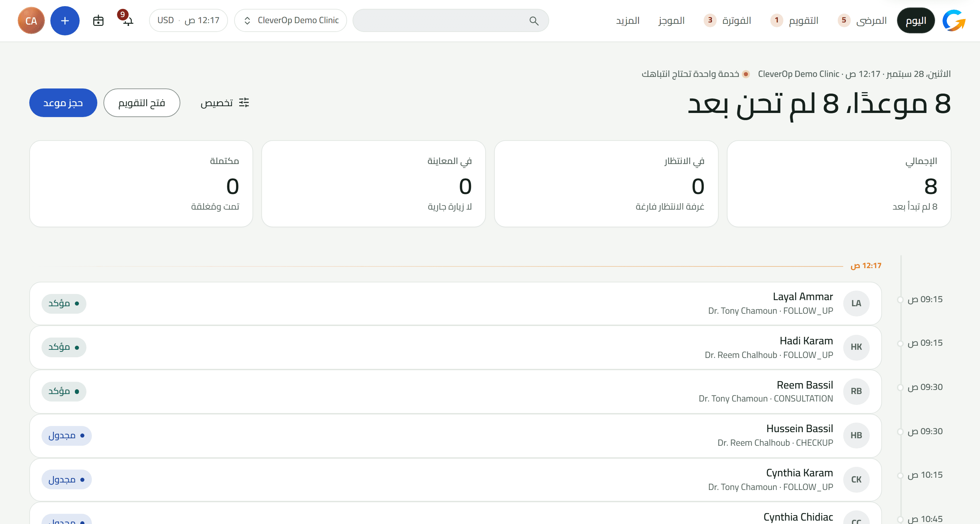Image resolution: width=980 pixels, height=524 pixels.
Task: Open the الإجمالي total card
Action: coord(838,184)
